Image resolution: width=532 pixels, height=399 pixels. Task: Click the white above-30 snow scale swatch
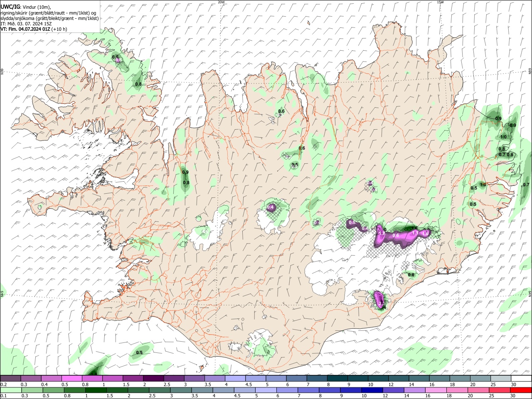coord(522,379)
